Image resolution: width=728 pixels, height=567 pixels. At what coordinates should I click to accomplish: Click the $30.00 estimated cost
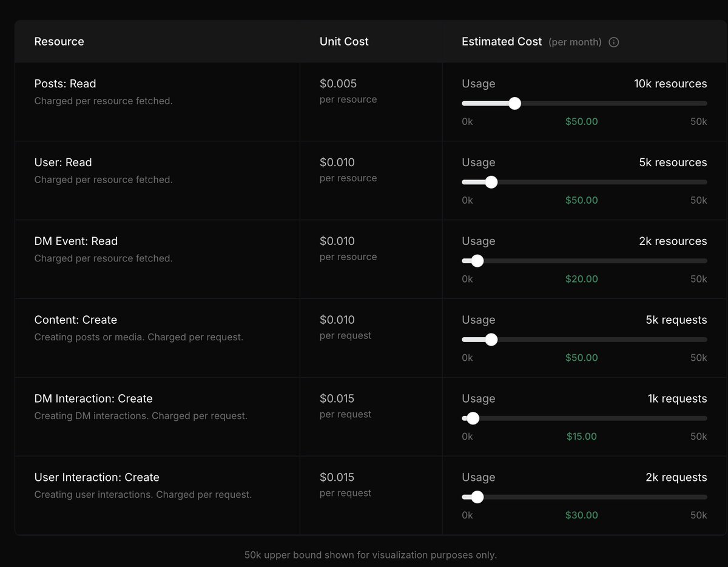[582, 515]
